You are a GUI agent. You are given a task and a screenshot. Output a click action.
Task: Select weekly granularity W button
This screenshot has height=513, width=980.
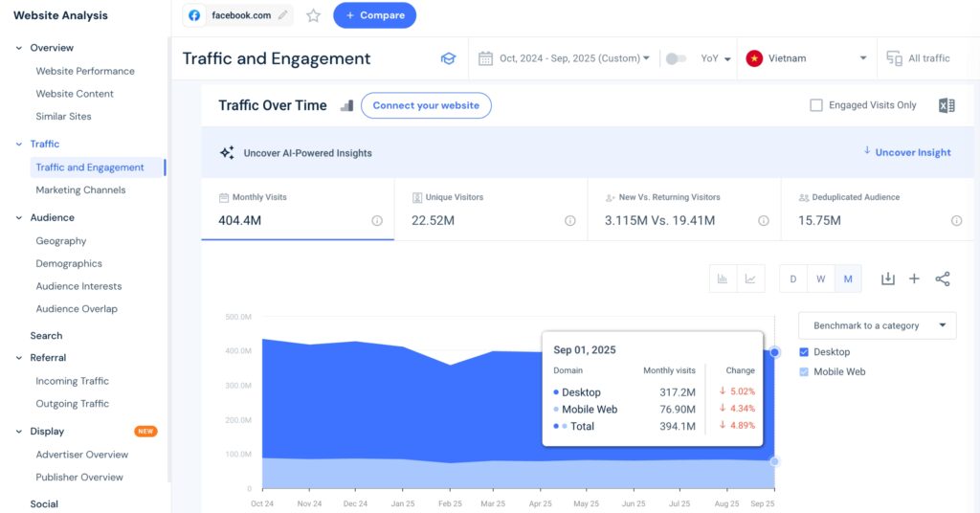coord(820,279)
